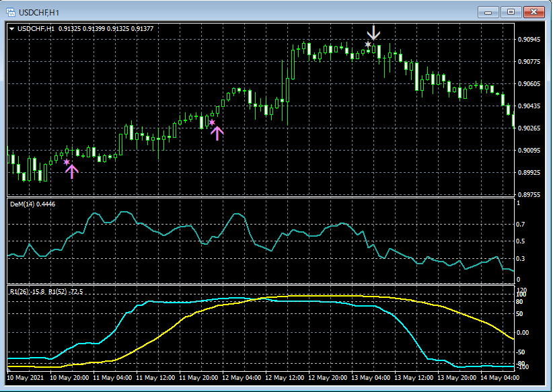Click the leftmost pink up arrow signal
This screenshot has height=392, width=553.
[x=72, y=171]
